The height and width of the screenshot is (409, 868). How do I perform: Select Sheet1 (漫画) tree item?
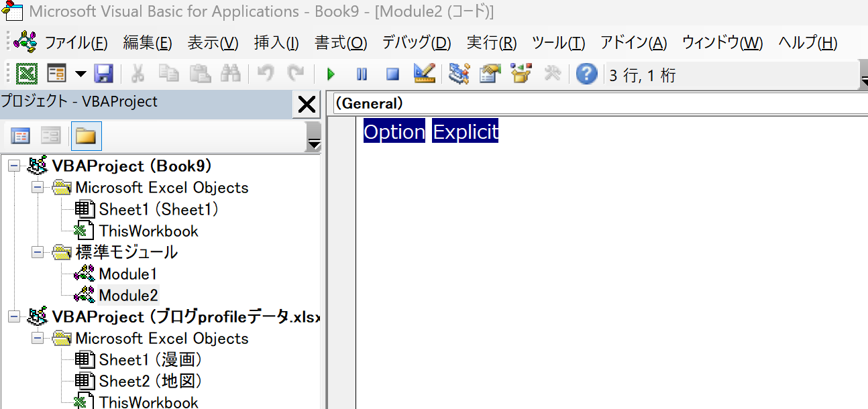tap(150, 360)
